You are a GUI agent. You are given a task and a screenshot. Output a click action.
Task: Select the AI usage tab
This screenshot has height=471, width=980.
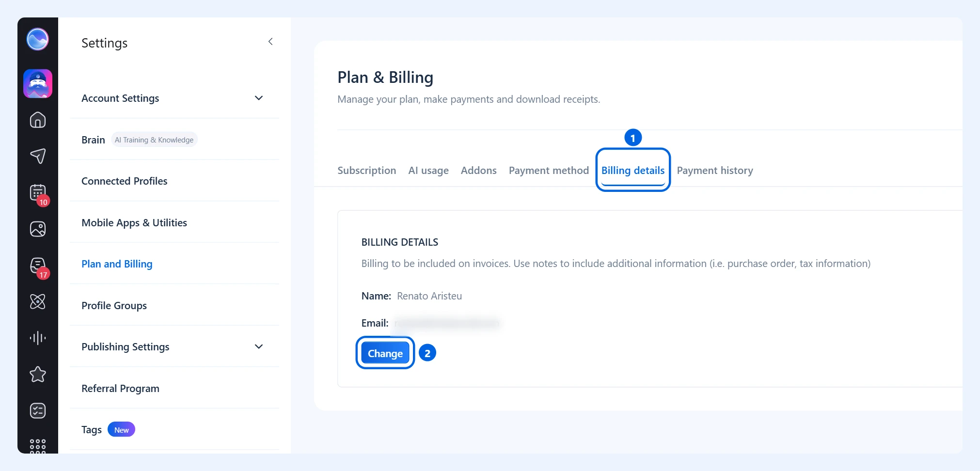coord(428,171)
